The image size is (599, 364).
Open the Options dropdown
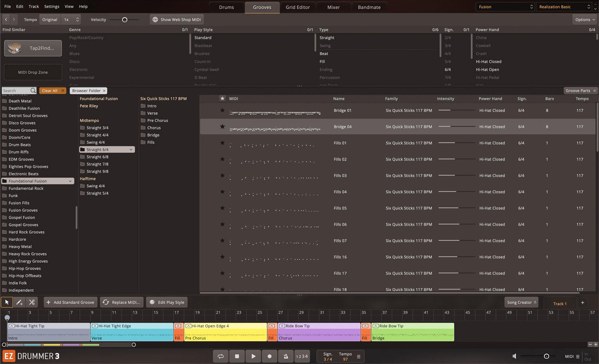point(585,20)
